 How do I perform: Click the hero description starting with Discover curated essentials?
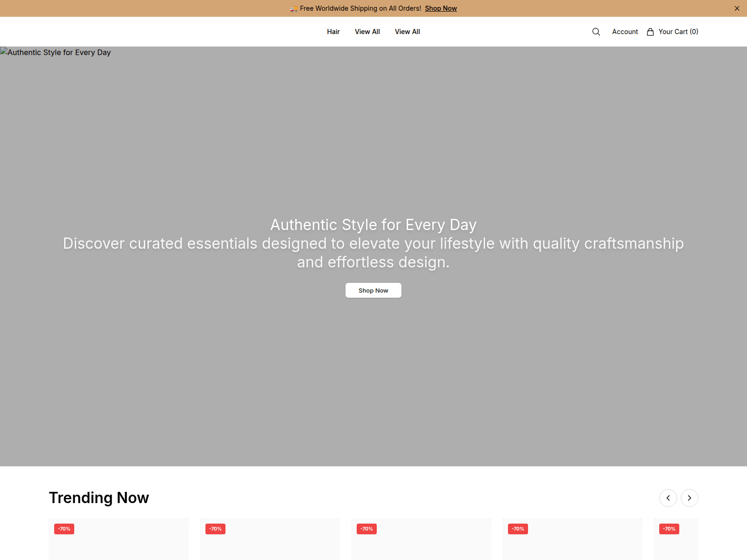point(373,252)
